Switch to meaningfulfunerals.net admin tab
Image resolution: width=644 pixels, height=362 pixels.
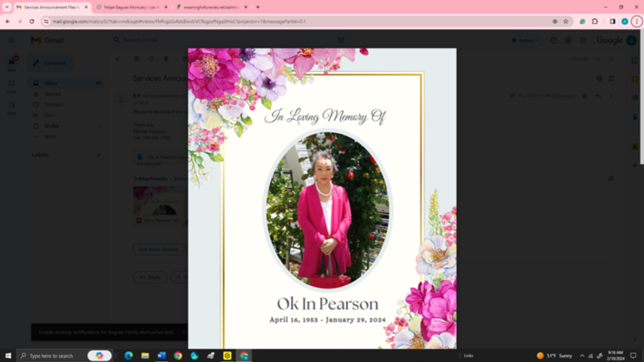point(211,7)
